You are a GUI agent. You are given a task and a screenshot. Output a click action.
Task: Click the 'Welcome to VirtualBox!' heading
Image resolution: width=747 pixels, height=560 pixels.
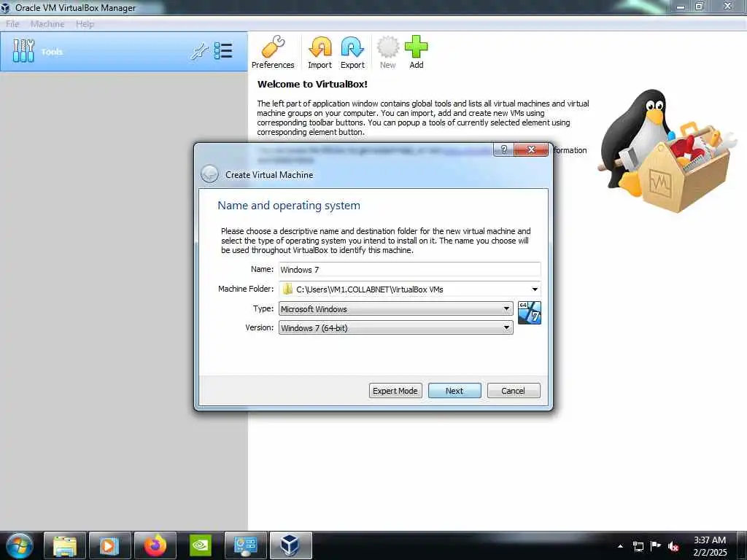pos(312,85)
